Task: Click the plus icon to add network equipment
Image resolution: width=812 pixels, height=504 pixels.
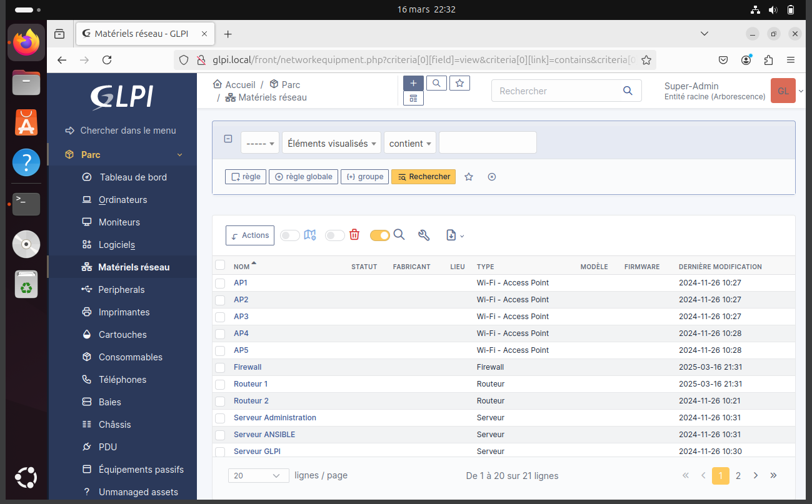Action: coord(413,83)
